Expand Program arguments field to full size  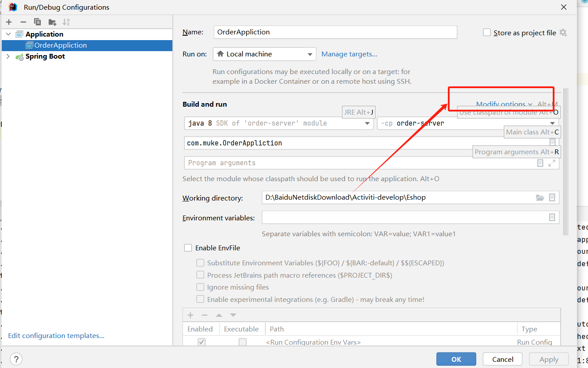(552, 163)
